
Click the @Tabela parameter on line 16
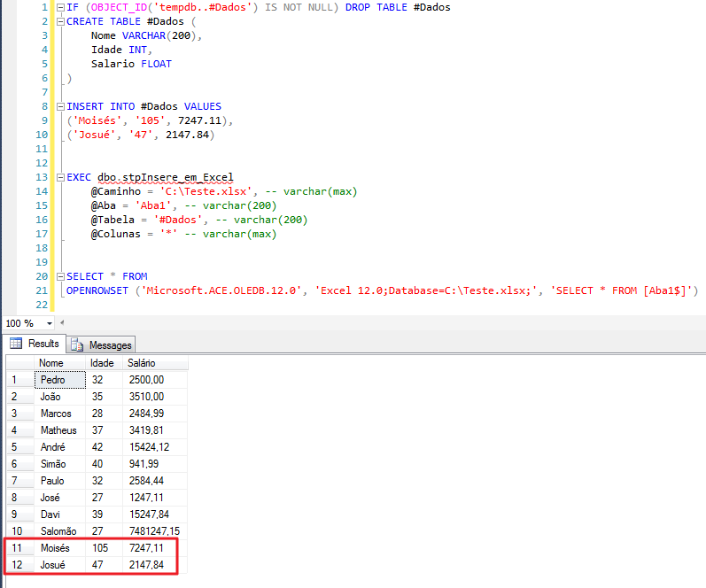112,220
